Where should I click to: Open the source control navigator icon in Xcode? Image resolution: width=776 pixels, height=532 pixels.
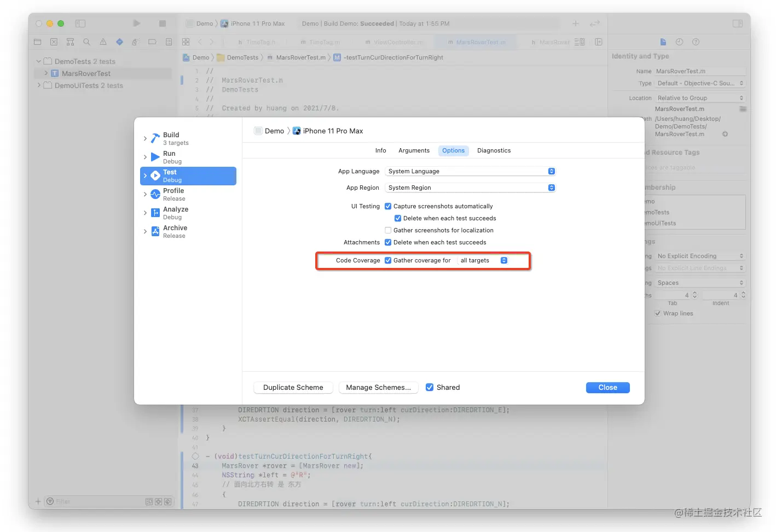[x=54, y=42]
